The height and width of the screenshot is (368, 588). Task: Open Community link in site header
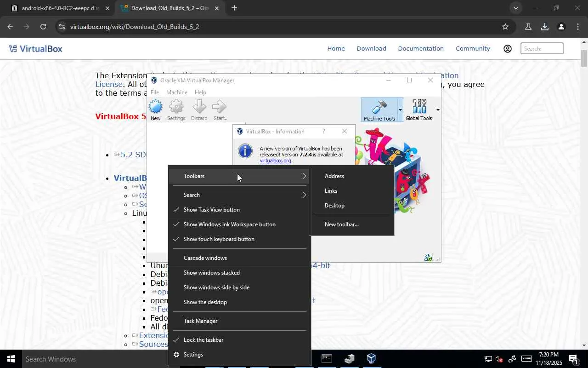(473, 49)
